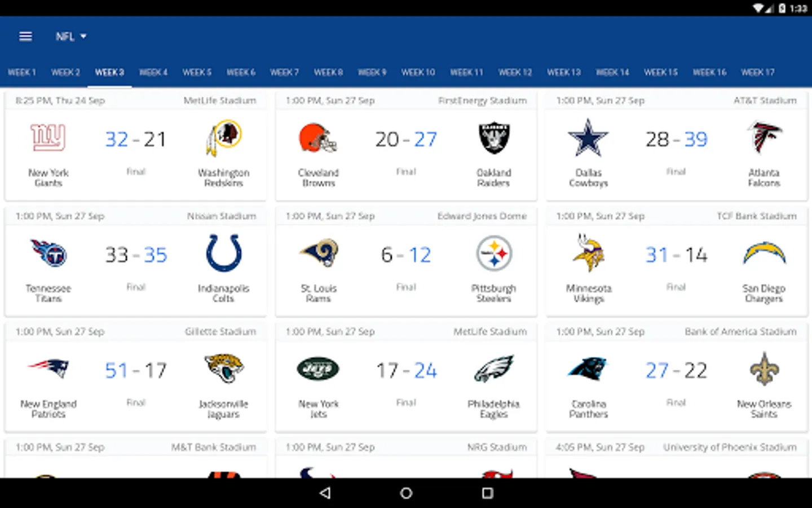Tap the New England Patriots logo
This screenshot has height=508, width=812.
tap(48, 369)
